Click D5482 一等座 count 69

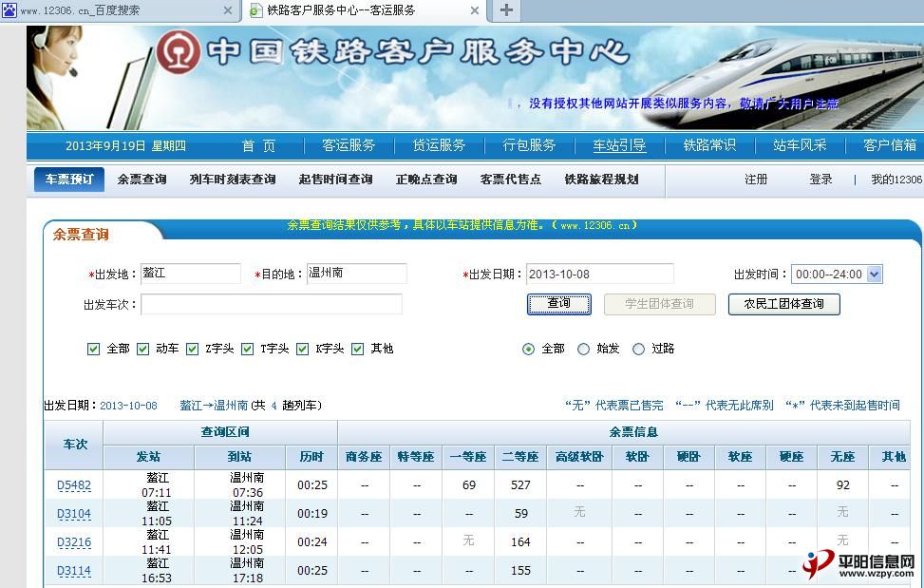[x=469, y=484]
